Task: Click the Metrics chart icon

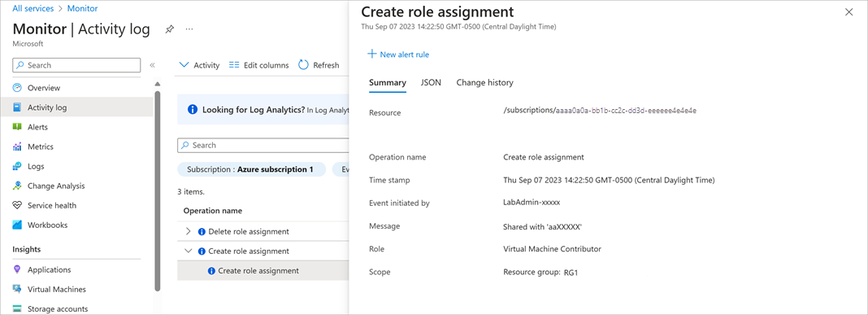Action: [17, 147]
